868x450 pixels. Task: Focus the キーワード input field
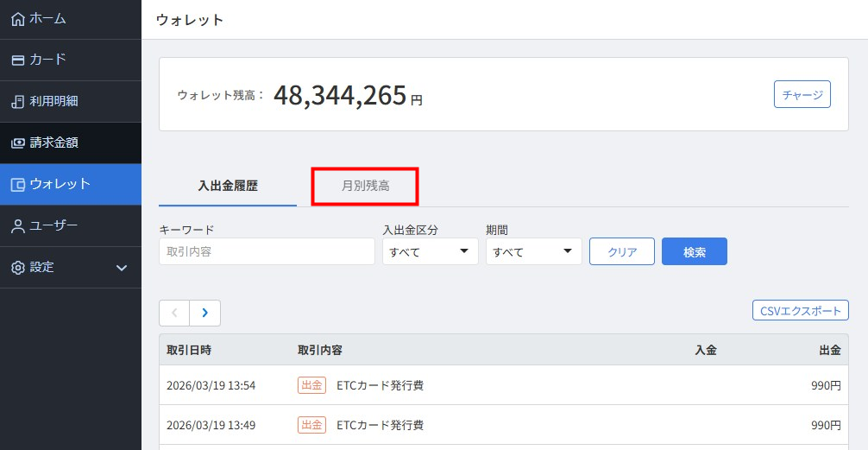point(267,251)
